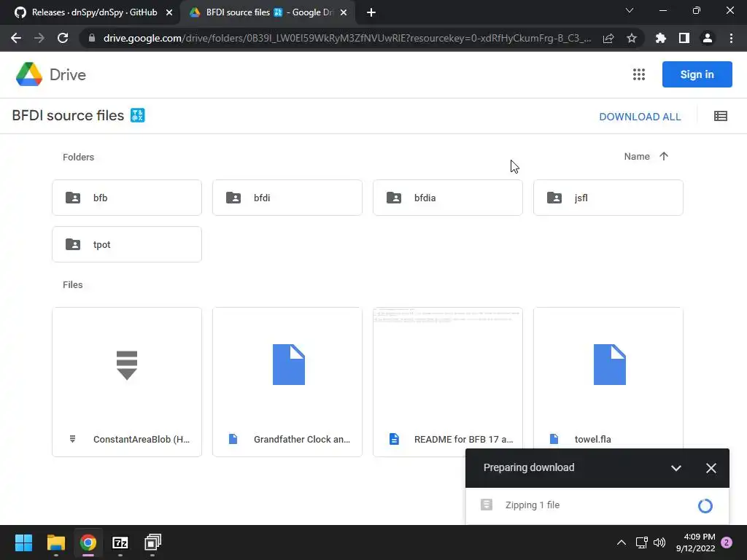The image size is (747, 560).
Task: Toggle the Chrome side panel
Action: (x=684, y=38)
